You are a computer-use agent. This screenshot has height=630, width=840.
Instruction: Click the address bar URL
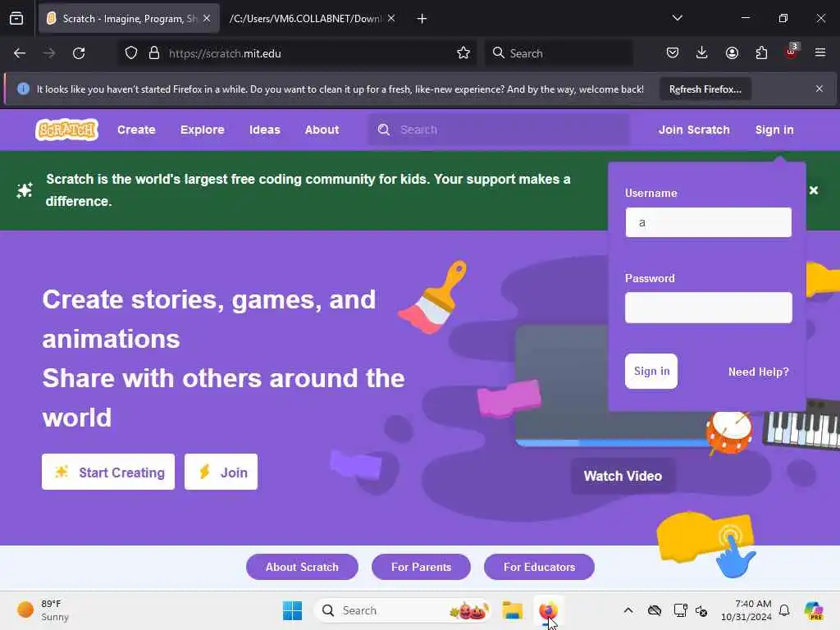tap(225, 53)
